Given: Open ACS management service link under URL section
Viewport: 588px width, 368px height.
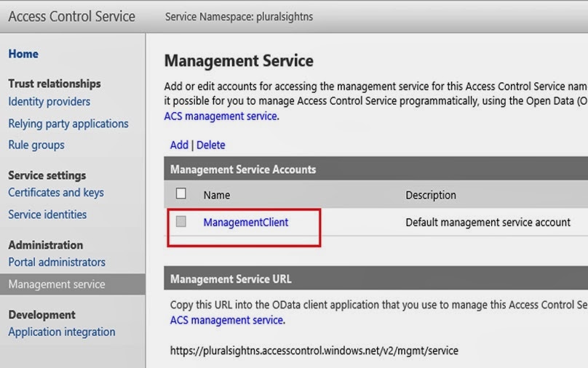Looking at the screenshot, I should click(227, 320).
